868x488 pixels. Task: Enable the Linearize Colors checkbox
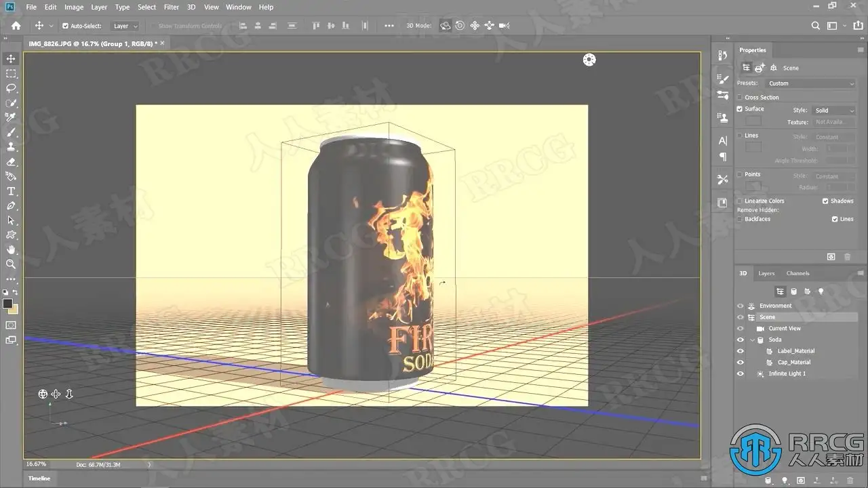pos(740,201)
